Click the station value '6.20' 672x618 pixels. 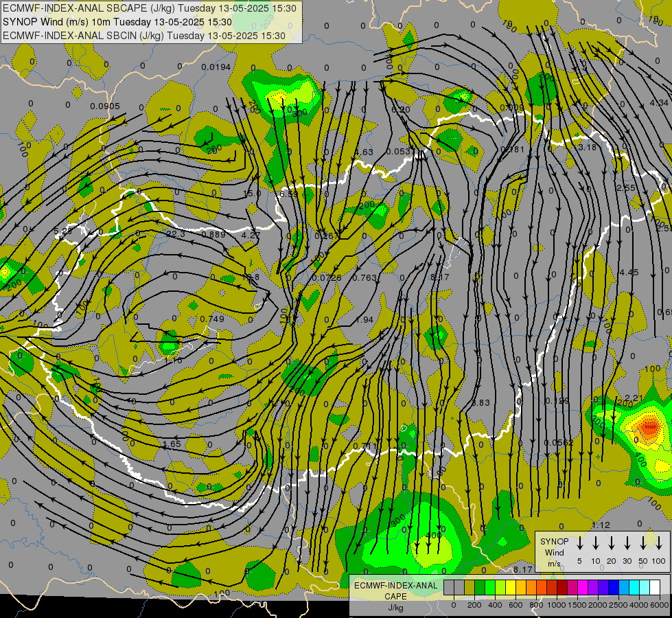pyautogui.click(x=401, y=110)
